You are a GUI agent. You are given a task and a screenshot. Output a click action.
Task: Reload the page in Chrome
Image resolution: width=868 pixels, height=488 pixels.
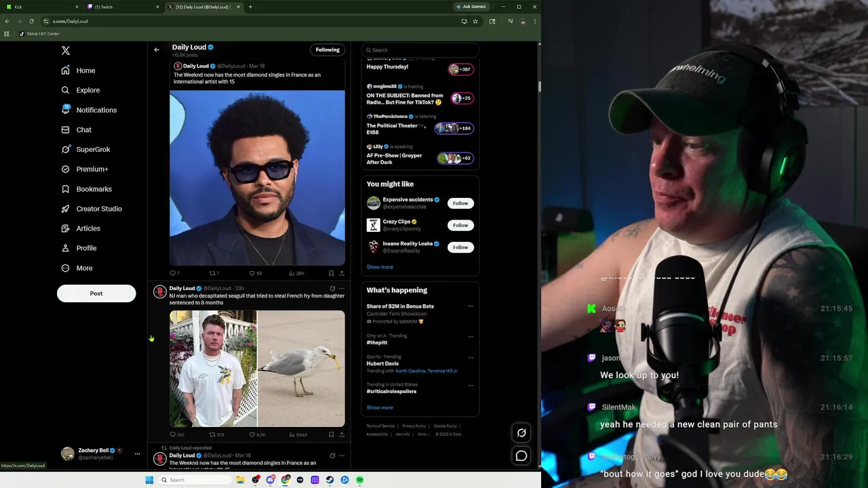[x=31, y=21]
